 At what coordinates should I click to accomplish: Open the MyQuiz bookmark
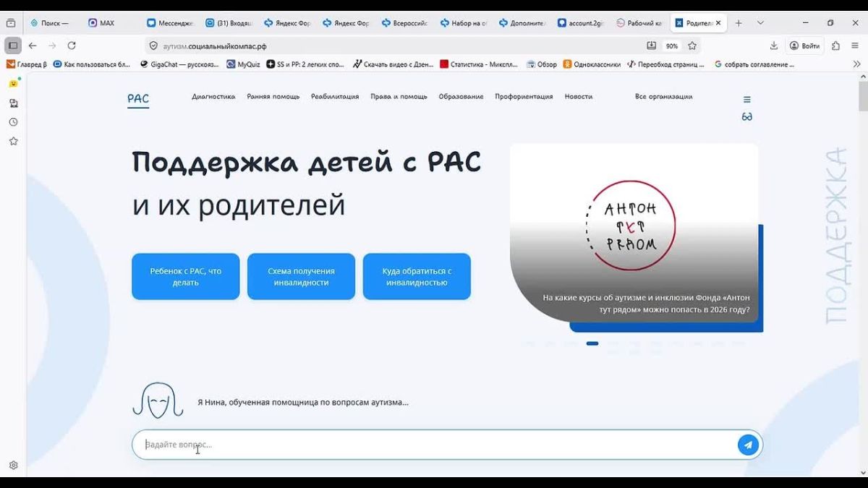tap(243, 64)
